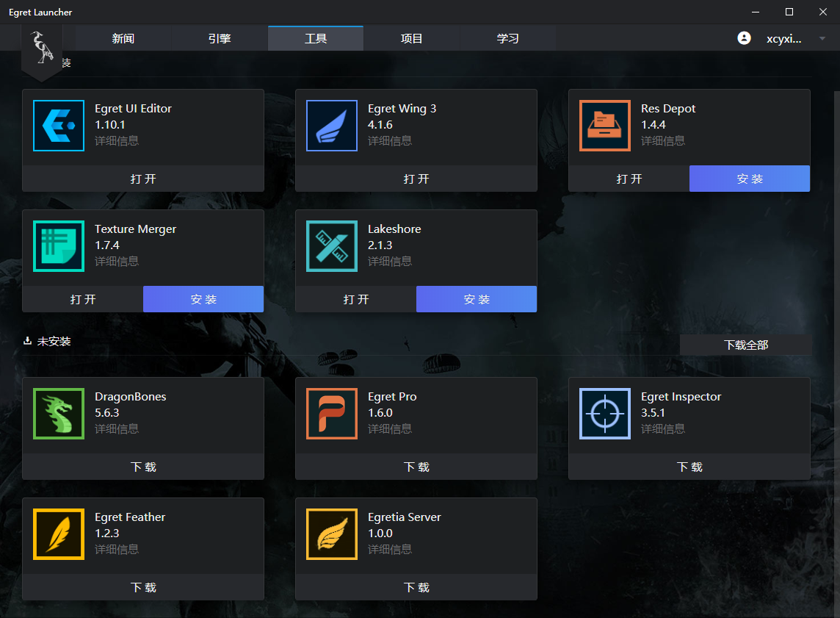Click the Egret Feather yellow quill icon
The width and height of the screenshot is (840, 618).
coord(59,534)
